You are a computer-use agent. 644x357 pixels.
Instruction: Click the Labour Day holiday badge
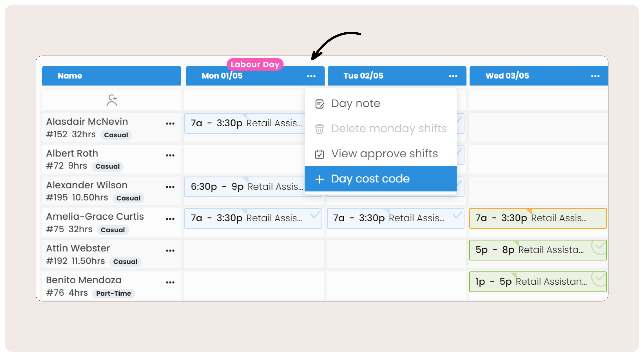tap(255, 64)
